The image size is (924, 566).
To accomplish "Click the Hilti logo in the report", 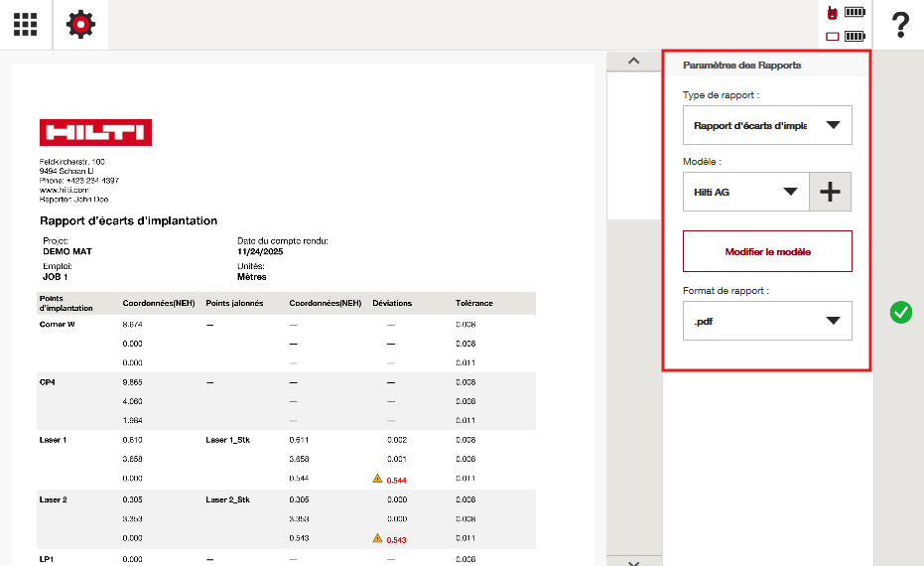I will pos(95,132).
